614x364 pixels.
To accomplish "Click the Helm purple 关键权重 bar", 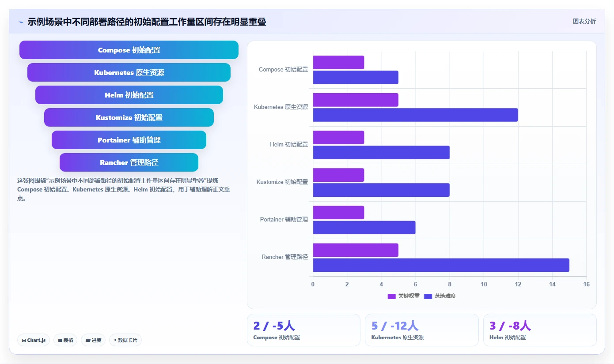I will 338,137.
